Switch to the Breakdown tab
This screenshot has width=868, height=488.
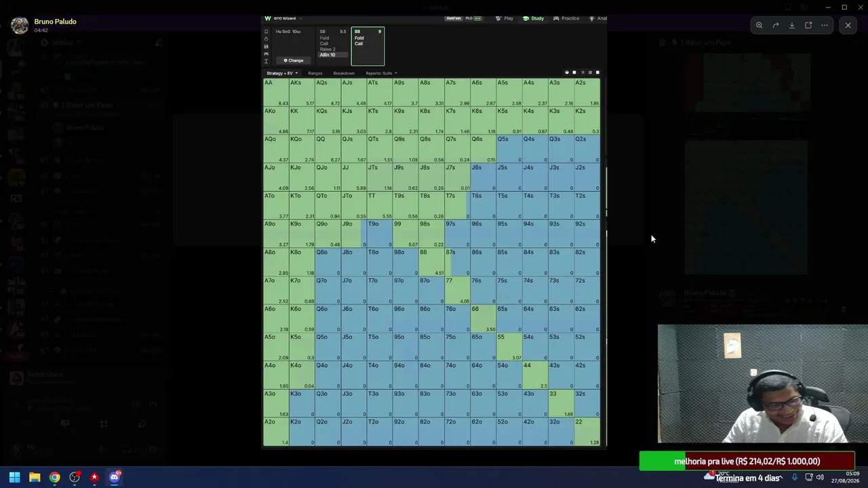point(344,73)
